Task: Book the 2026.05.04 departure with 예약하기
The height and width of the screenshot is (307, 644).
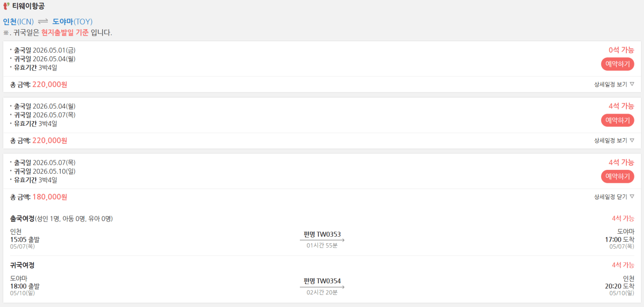Action: click(617, 121)
